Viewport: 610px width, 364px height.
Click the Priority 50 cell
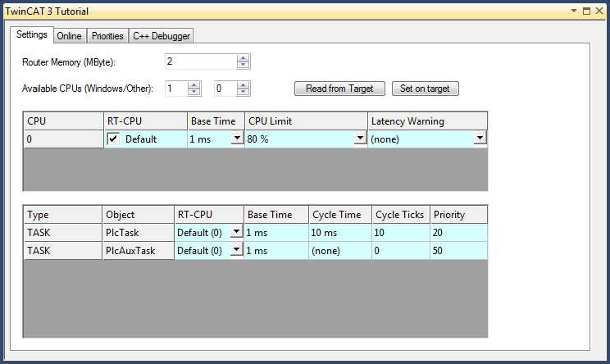[x=458, y=250]
